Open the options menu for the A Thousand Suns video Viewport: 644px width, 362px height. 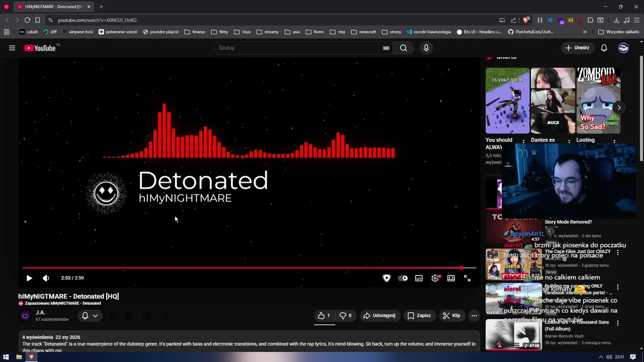click(618, 323)
